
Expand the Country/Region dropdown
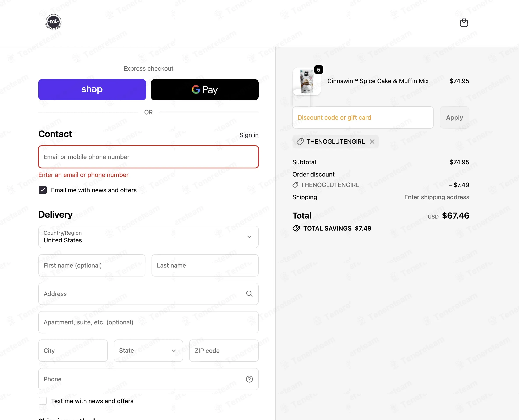tap(148, 237)
